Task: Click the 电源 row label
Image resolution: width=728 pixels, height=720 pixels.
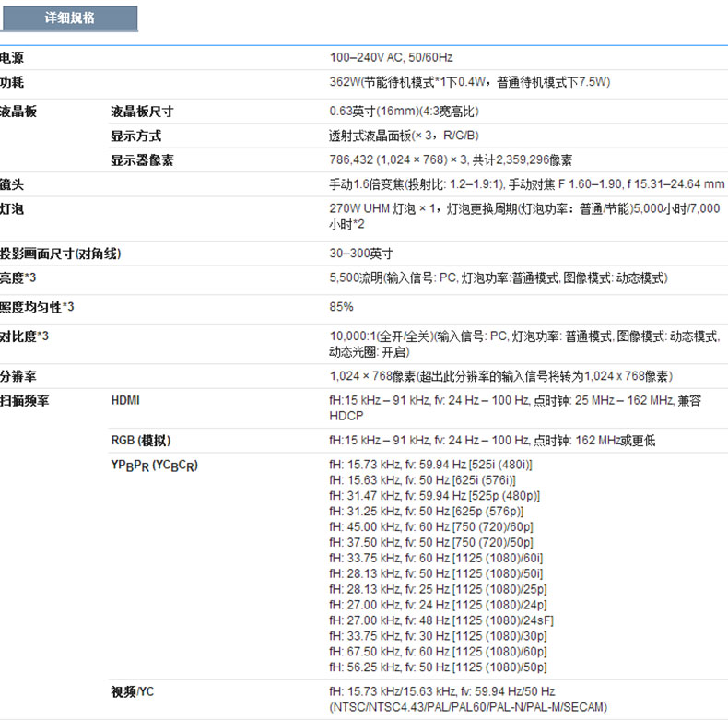Action: tap(12, 58)
